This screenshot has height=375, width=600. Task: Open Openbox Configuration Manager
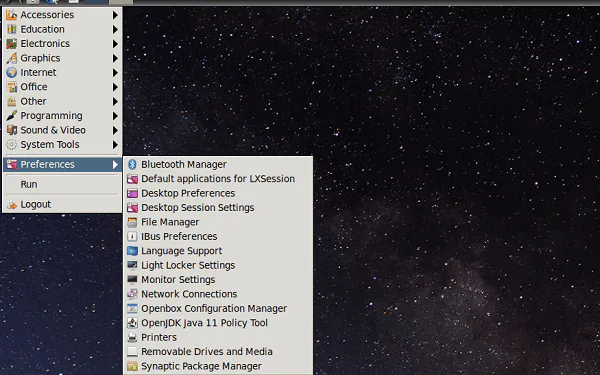point(218,309)
